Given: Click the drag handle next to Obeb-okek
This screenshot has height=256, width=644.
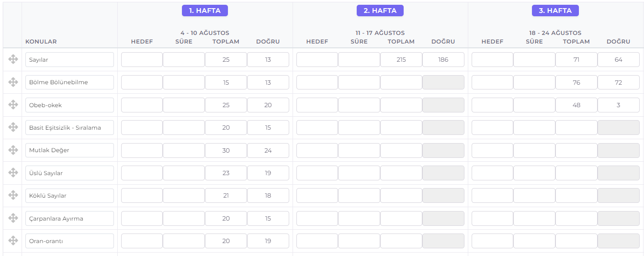Looking at the screenshot, I should point(13,105).
